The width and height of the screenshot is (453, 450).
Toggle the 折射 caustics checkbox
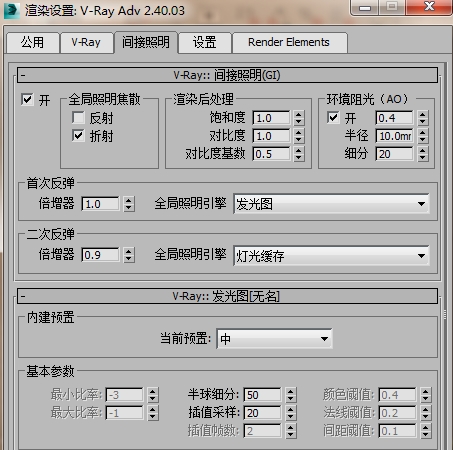[78, 136]
